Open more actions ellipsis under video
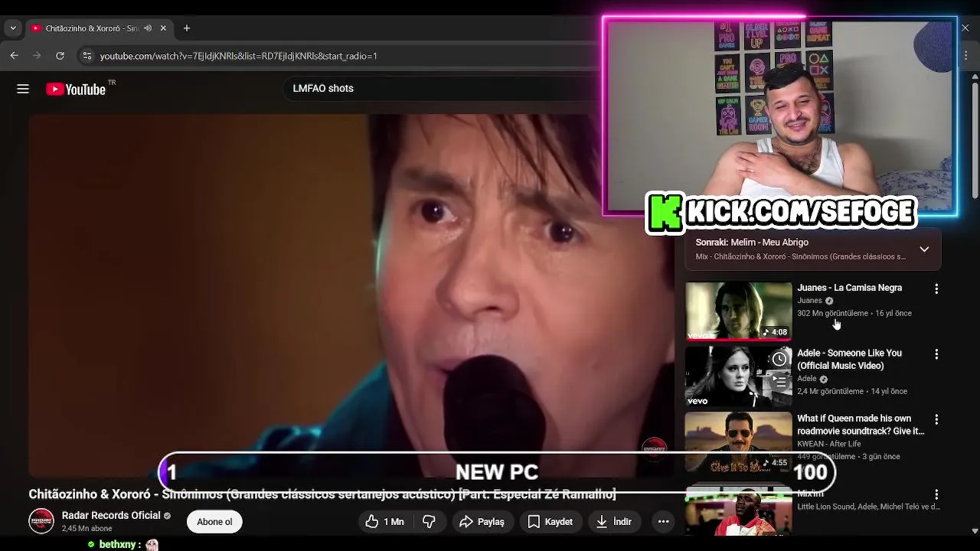 [x=664, y=522]
